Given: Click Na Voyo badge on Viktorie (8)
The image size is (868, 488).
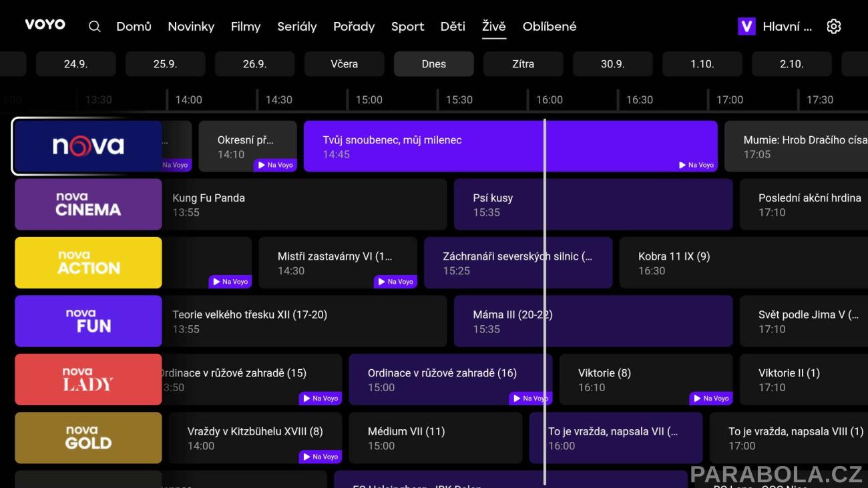Looking at the screenshot, I should (x=711, y=399).
